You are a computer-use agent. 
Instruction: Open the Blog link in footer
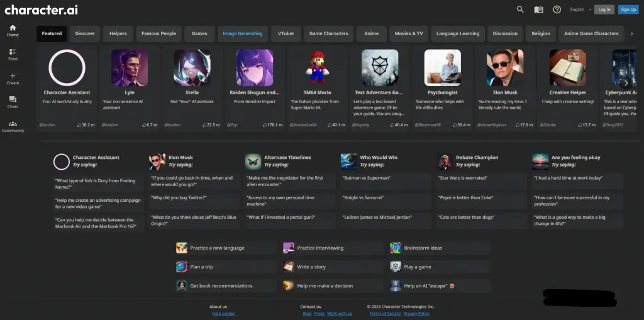[307, 314]
